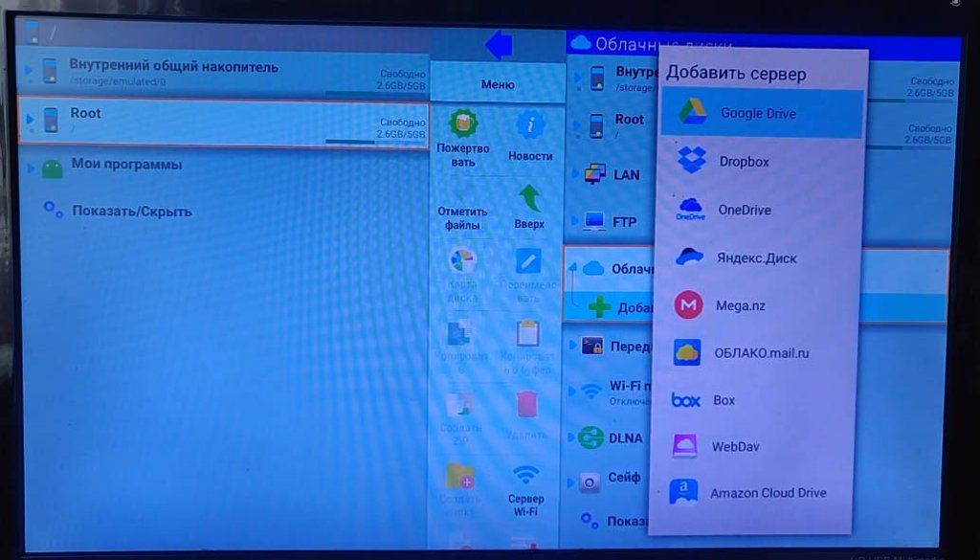The height and width of the screenshot is (560, 980).
Task: Expand the FTP entry in right pane
Action: click(x=574, y=220)
